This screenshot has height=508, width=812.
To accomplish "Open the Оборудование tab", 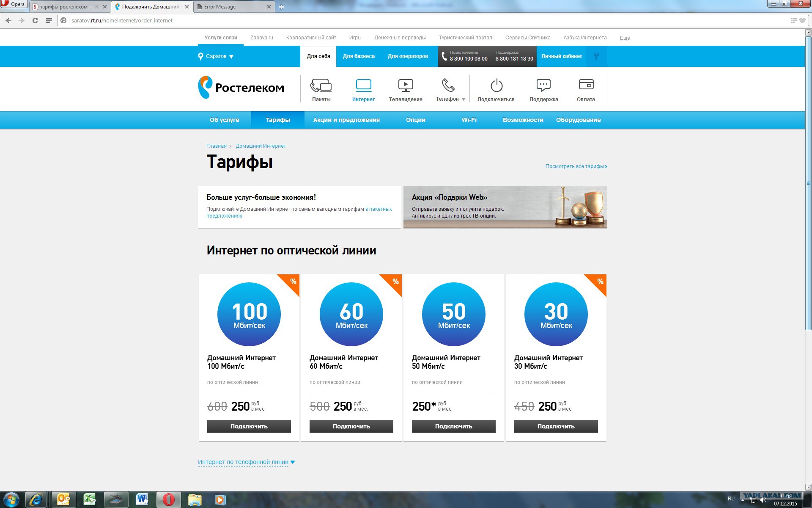I will coord(578,120).
